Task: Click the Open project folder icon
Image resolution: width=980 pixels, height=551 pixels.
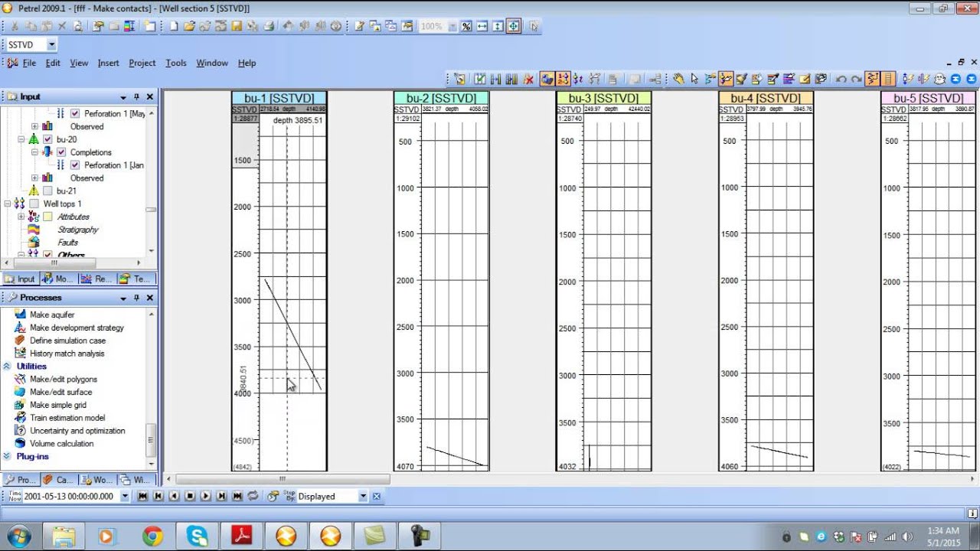Action: click(x=188, y=26)
